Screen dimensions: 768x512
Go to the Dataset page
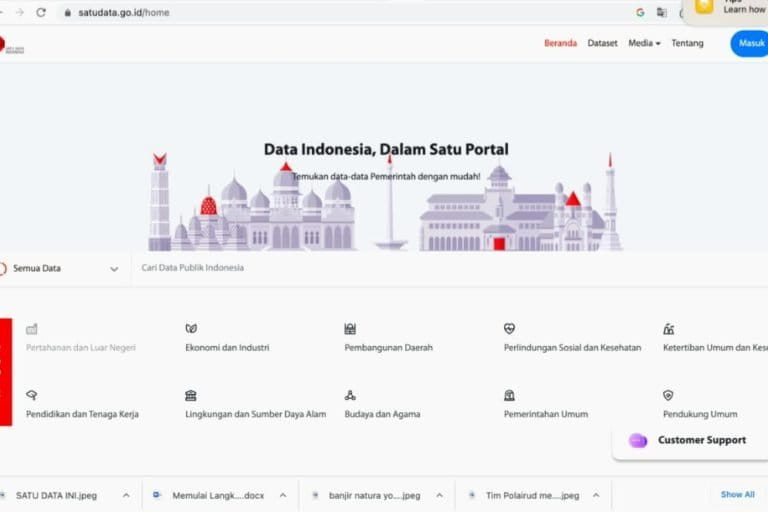(x=602, y=43)
